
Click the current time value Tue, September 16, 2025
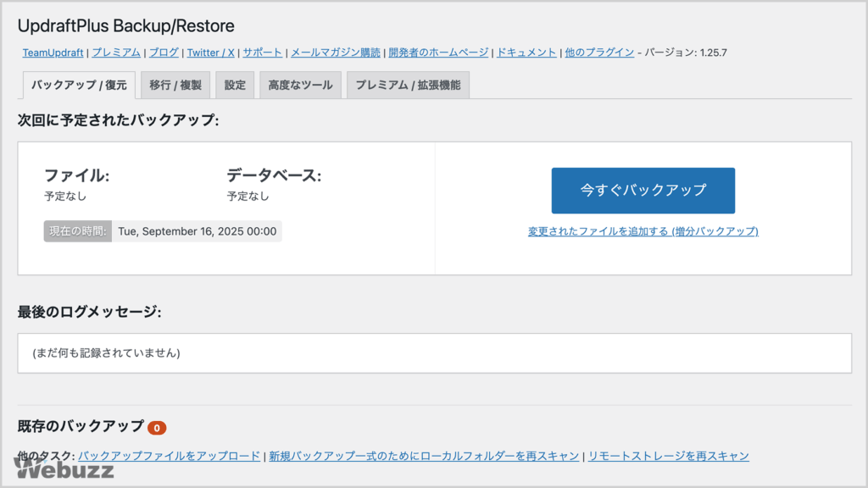click(x=197, y=231)
